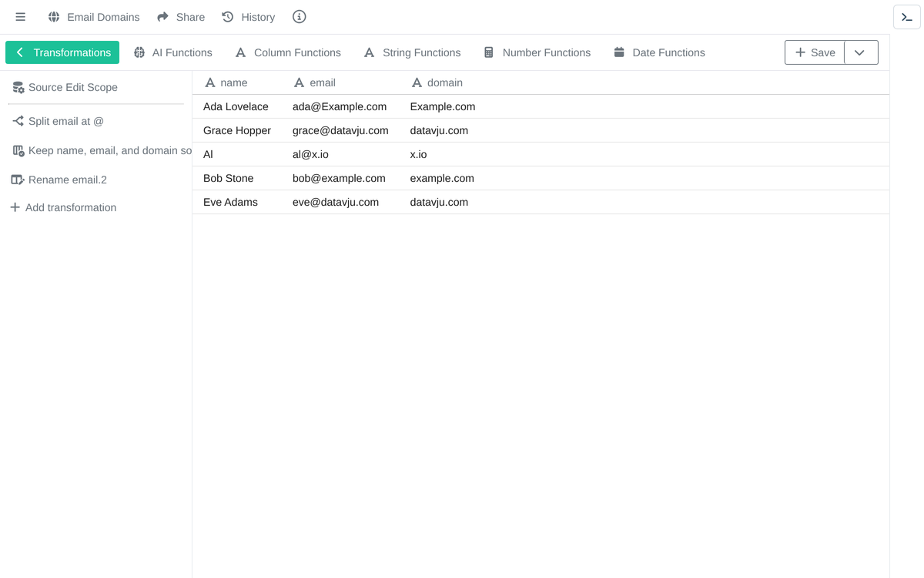Click the Date Functions calendar icon
The width and height of the screenshot is (924, 578).
(x=619, y=52)
